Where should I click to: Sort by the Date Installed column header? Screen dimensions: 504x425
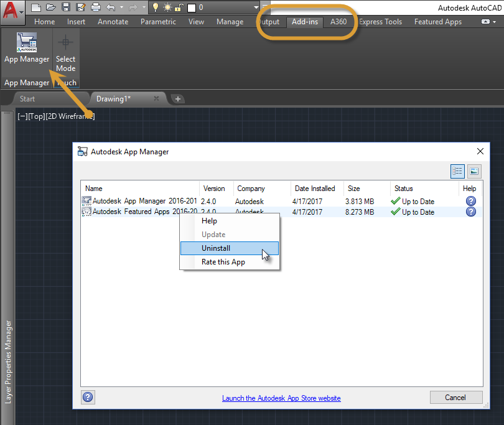pos(317,189)
